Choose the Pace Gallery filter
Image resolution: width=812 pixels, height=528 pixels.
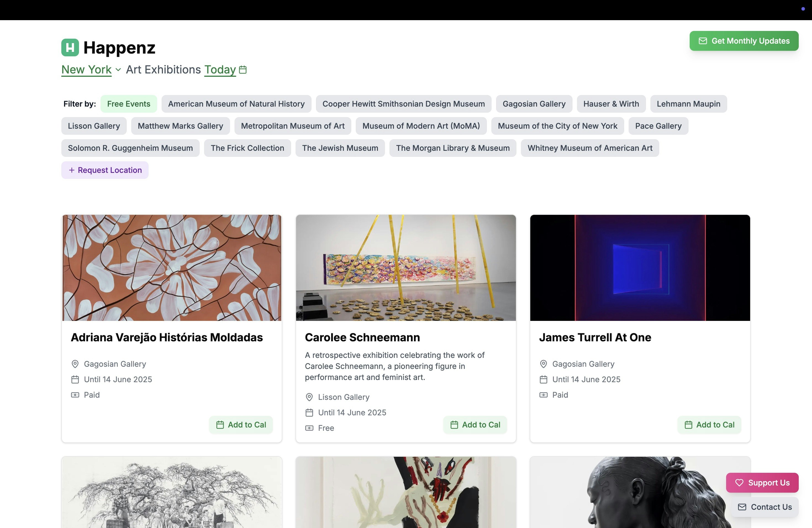coord(658,126)
